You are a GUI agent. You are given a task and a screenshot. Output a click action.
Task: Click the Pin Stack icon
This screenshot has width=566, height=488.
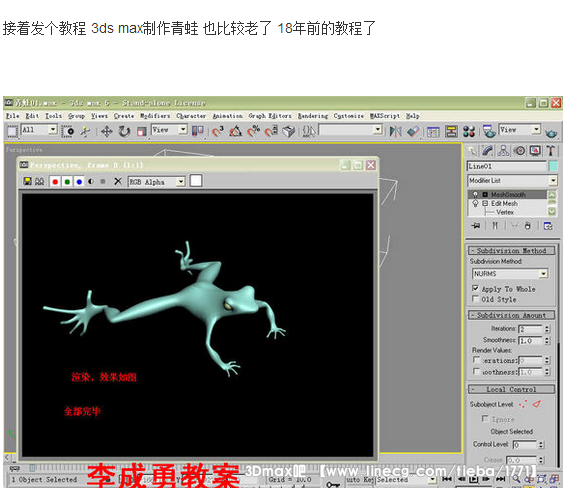(x=476, y=226)
